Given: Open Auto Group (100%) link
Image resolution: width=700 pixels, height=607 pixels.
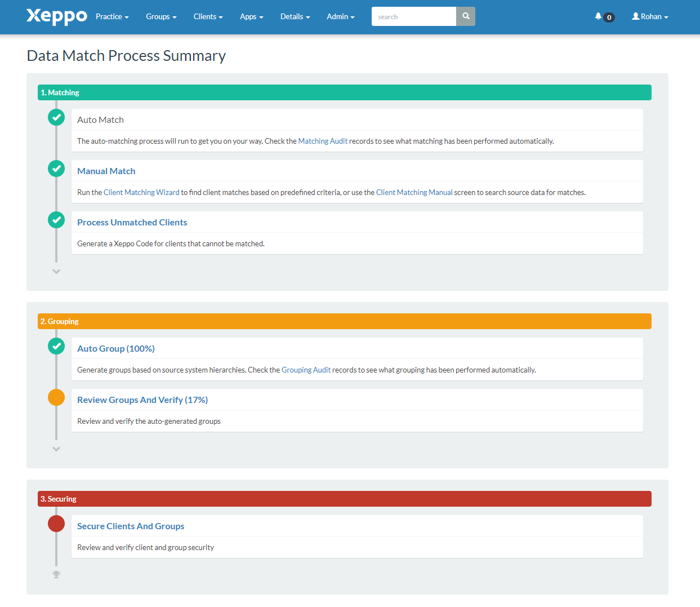Looking at the screenshot, I should (116, 348).
